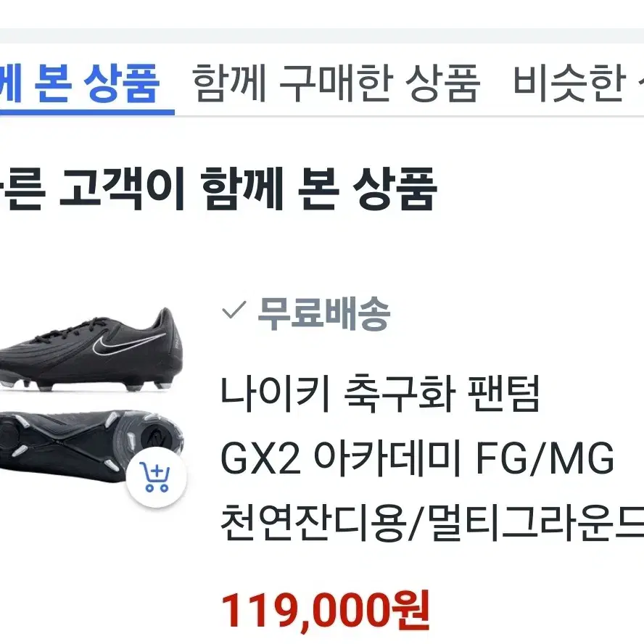Click the checkmark icon beside 무료배송
The width and height of the screenshot is (644, 644).
point(234,310)
